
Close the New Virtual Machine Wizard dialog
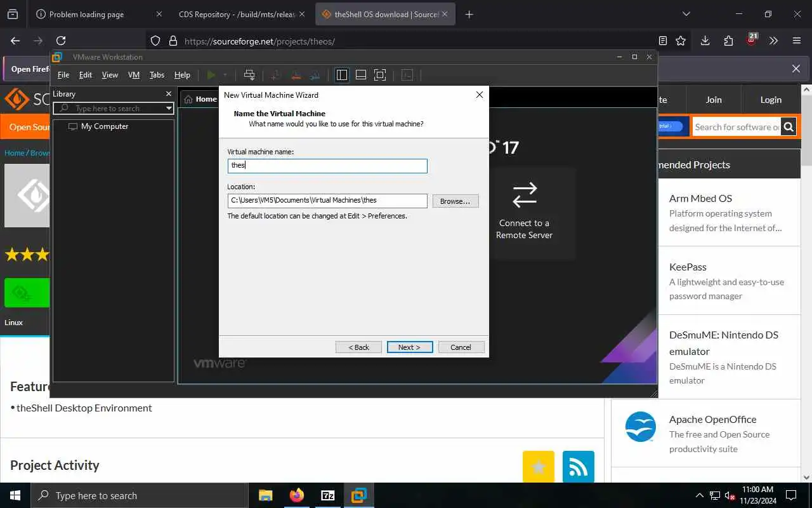(480, 95)
